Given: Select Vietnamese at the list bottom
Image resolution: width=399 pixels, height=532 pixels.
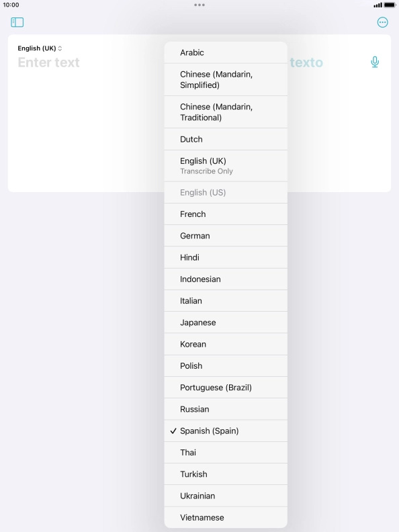Looking at the screenshot, I should pyautogui.click(x=226, y=517).
